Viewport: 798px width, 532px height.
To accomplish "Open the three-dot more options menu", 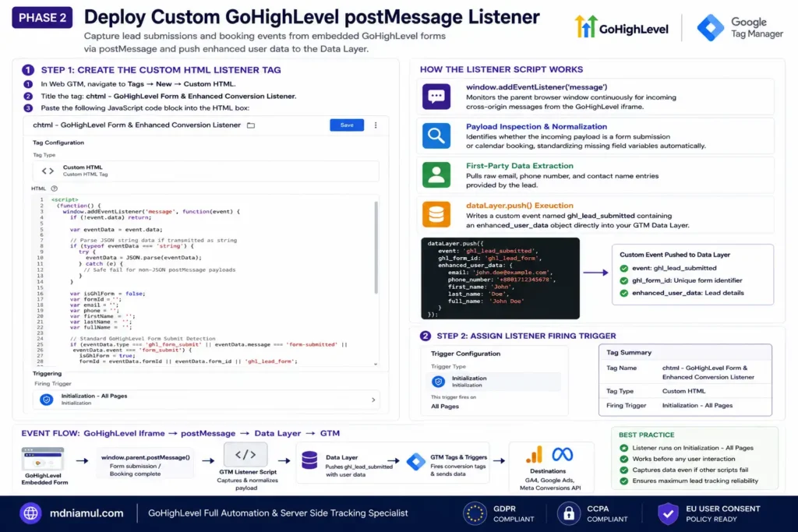I will [376, 125].
